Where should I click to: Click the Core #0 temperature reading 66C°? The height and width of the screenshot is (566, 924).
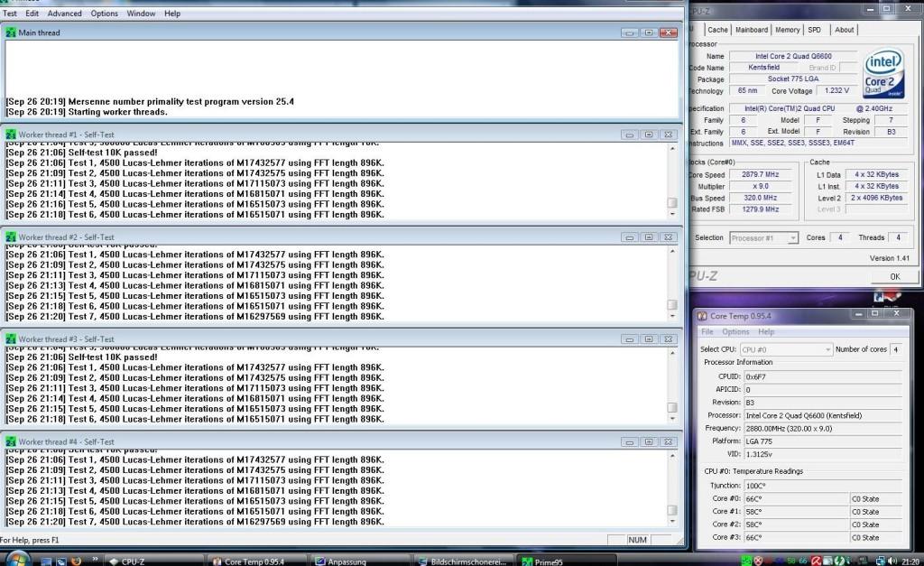click(x=797, y=499)
